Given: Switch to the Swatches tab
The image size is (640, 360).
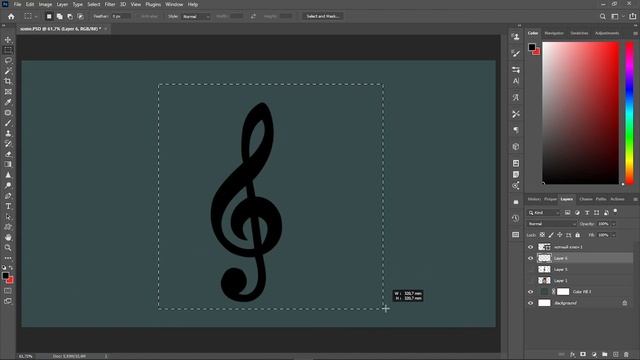Looking at the screenshot, I should pyautogui.click(x=579, y=33).
